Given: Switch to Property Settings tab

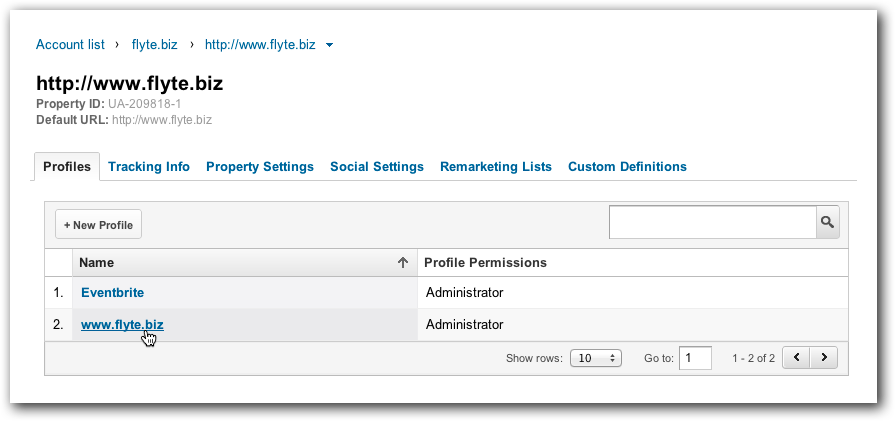Looking at the screenshot, I should point(260,167).
